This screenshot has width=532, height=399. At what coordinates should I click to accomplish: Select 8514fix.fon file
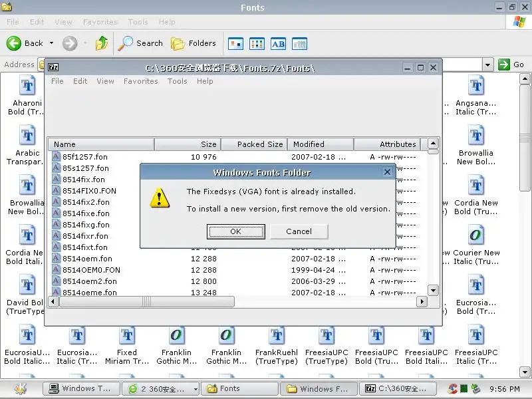[84, 180]
